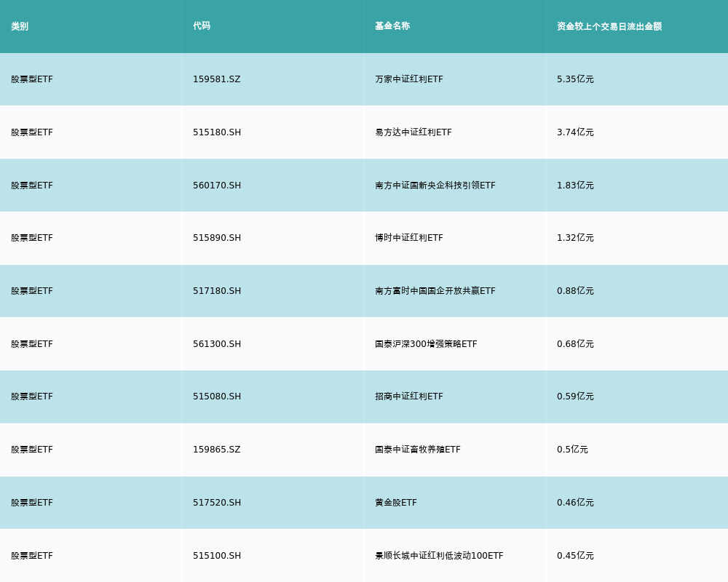Click code 515180.SH
This screenshot has width=728, height=582.
[217, 132]
